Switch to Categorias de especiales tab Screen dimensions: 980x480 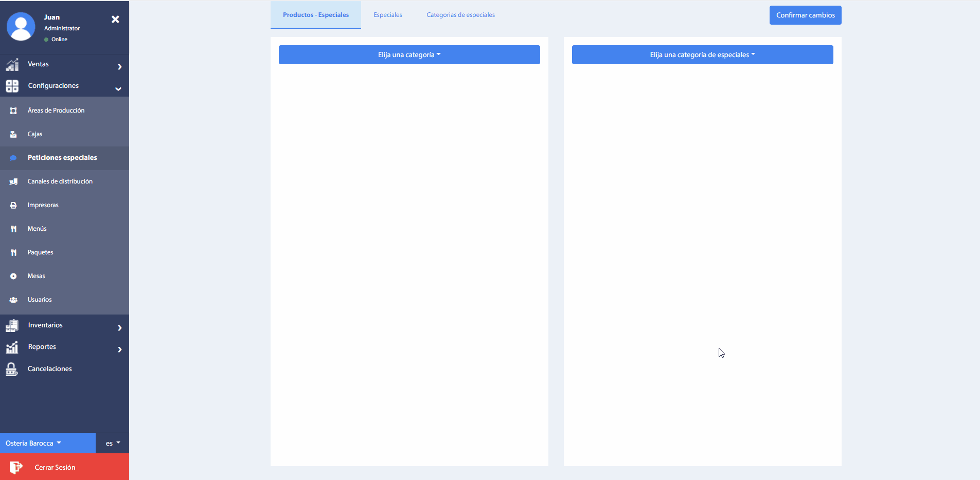pos(460,15)
